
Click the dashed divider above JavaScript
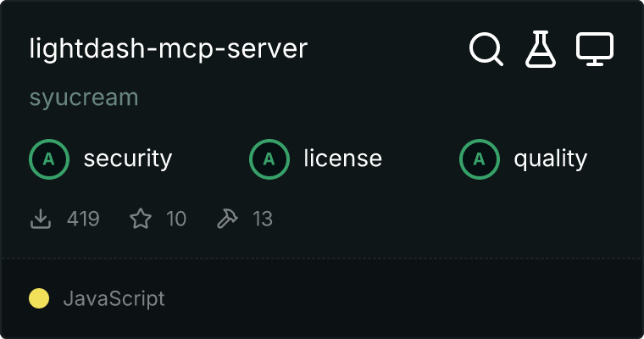tap(322, 258)
